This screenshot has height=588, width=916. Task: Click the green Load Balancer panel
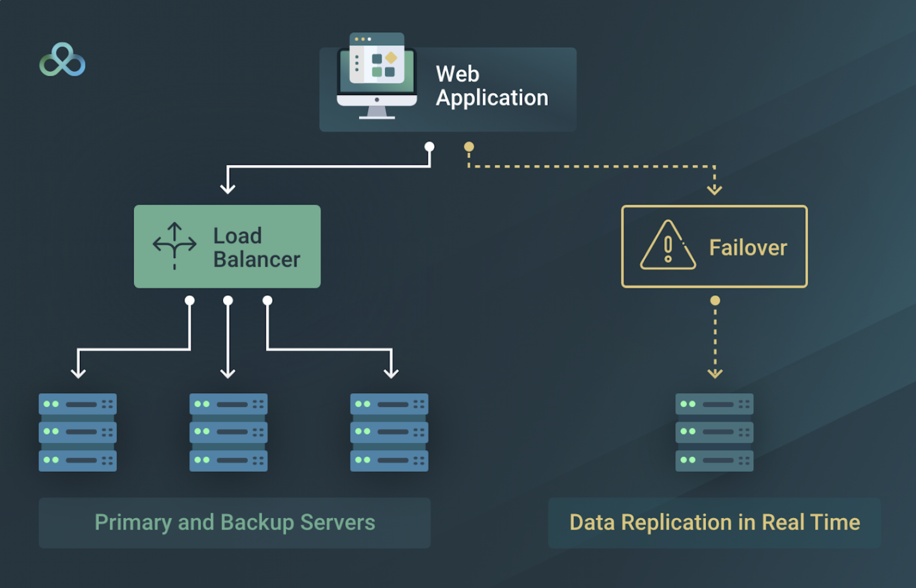pos(227,246)
